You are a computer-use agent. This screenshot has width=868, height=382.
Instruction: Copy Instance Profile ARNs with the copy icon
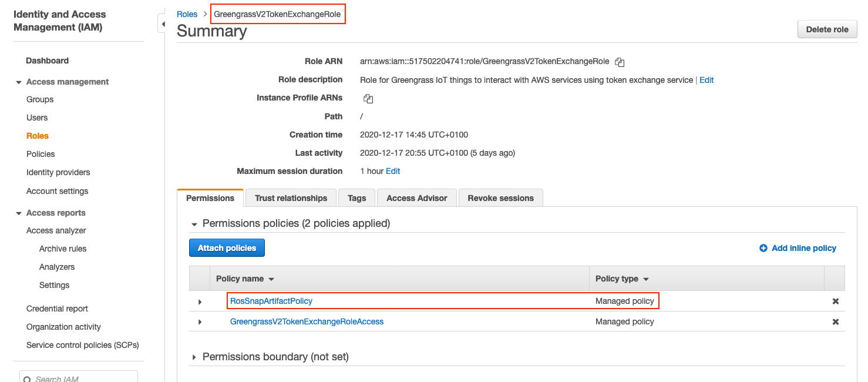tap(368, 98)
